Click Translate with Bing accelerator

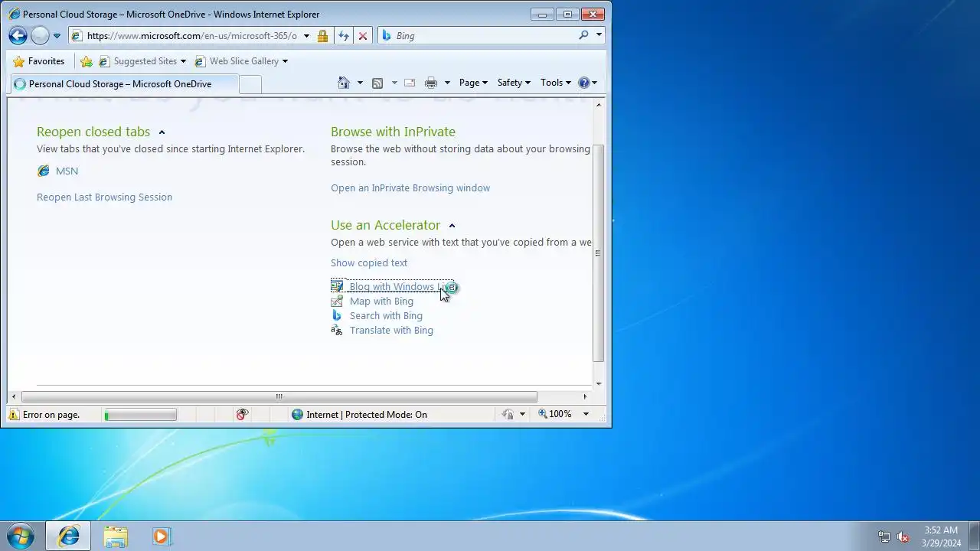click(391, 331)
